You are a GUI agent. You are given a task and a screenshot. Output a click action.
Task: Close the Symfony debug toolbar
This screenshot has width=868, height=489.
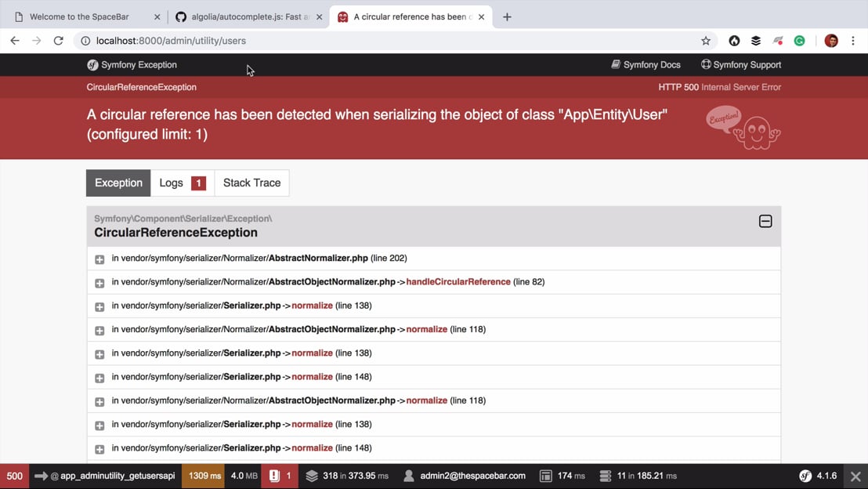[x=855, y=476]
